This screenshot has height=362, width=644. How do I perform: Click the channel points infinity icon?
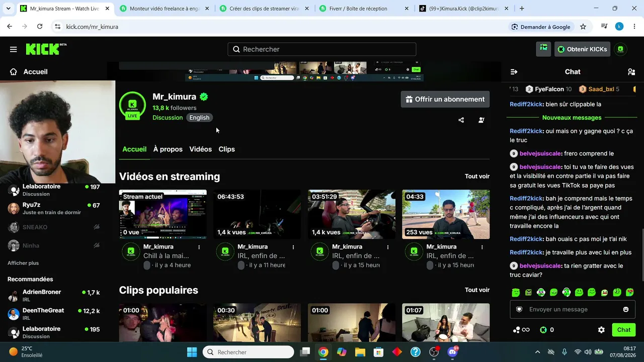521,330
